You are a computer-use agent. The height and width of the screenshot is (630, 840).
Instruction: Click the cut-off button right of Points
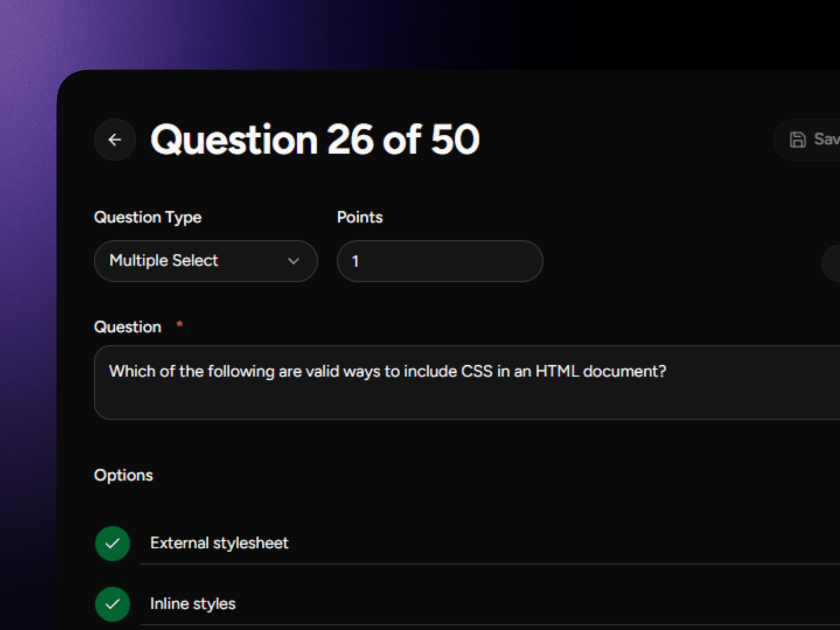[830, 263]
